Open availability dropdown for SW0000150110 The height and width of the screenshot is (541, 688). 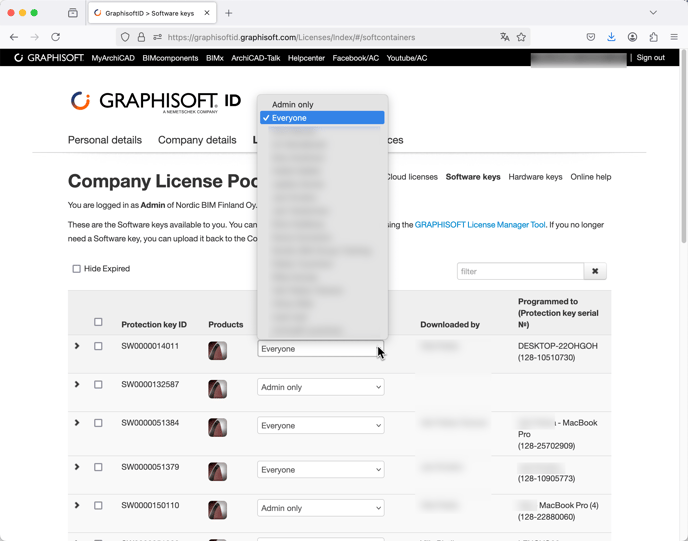tap(321, 508)
